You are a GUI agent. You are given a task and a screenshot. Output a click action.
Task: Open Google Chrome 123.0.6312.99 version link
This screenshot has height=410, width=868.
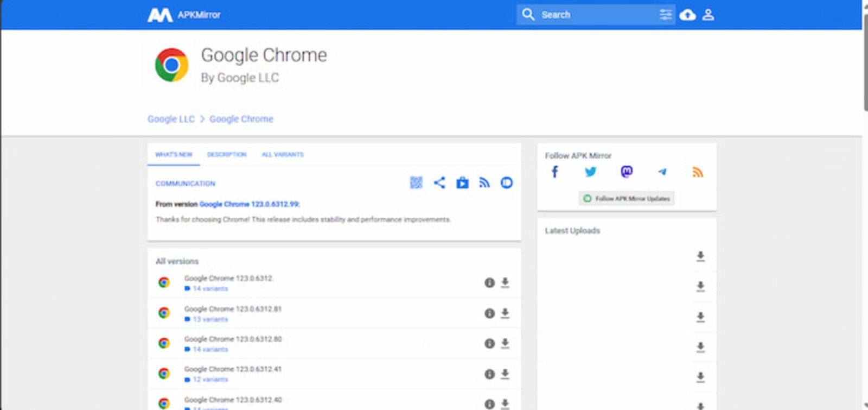(249, 204)
